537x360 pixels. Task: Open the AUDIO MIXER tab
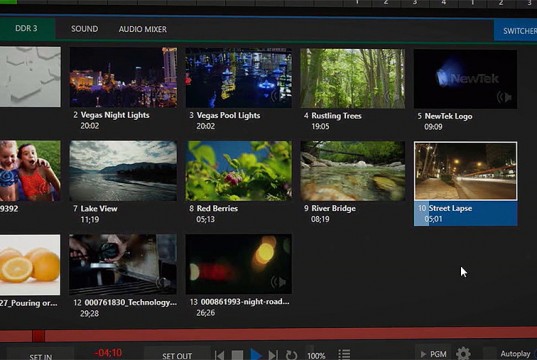(143, 29)
